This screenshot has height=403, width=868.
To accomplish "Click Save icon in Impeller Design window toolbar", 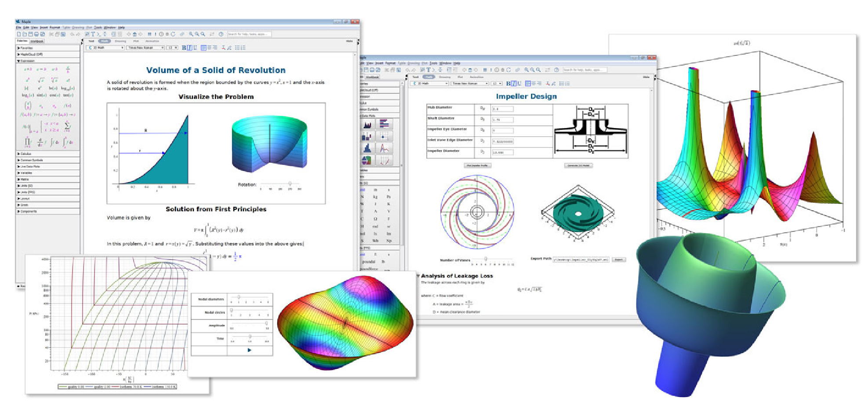I will click(x=366, y=70).
